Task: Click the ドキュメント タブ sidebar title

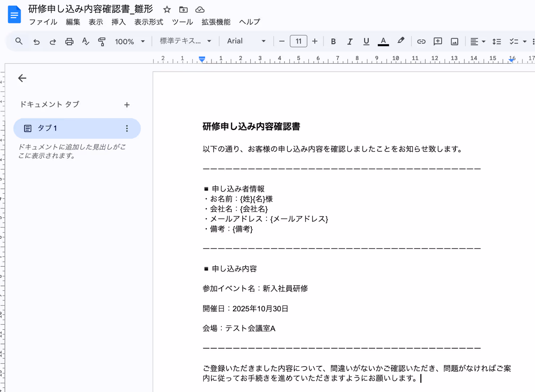Action: point(49,104)
